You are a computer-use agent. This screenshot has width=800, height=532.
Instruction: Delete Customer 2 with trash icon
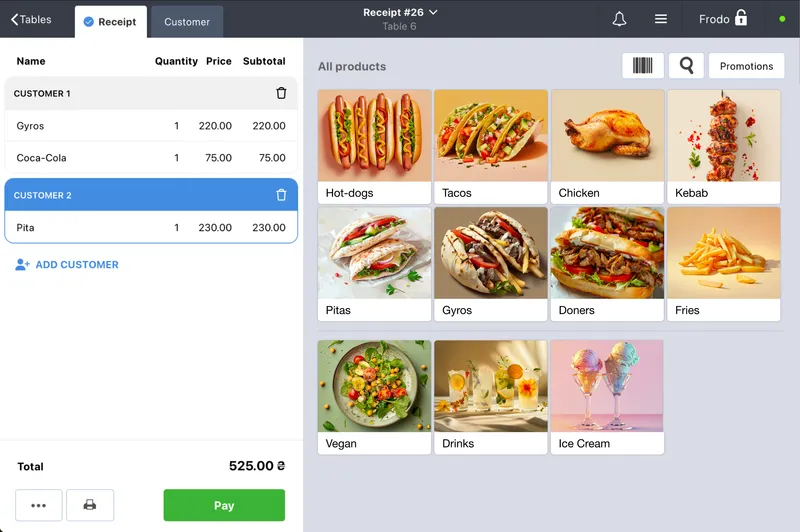point(281,195)
